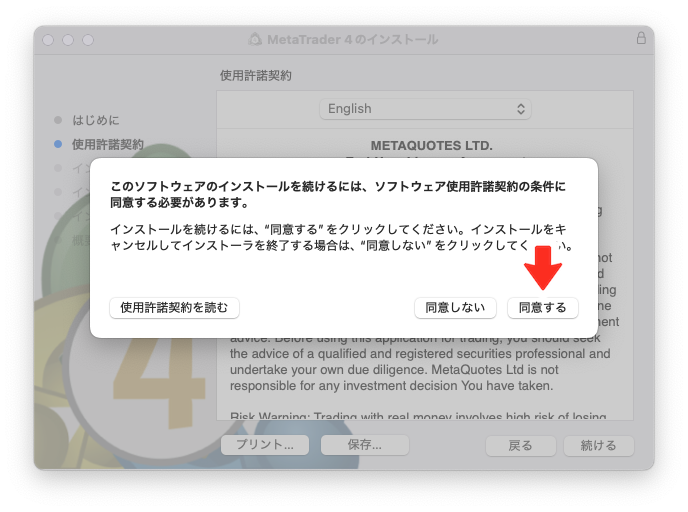The image size is (688, 512).
Task: Click the 戻る (Back) button
Action: [x=520, y=446]
